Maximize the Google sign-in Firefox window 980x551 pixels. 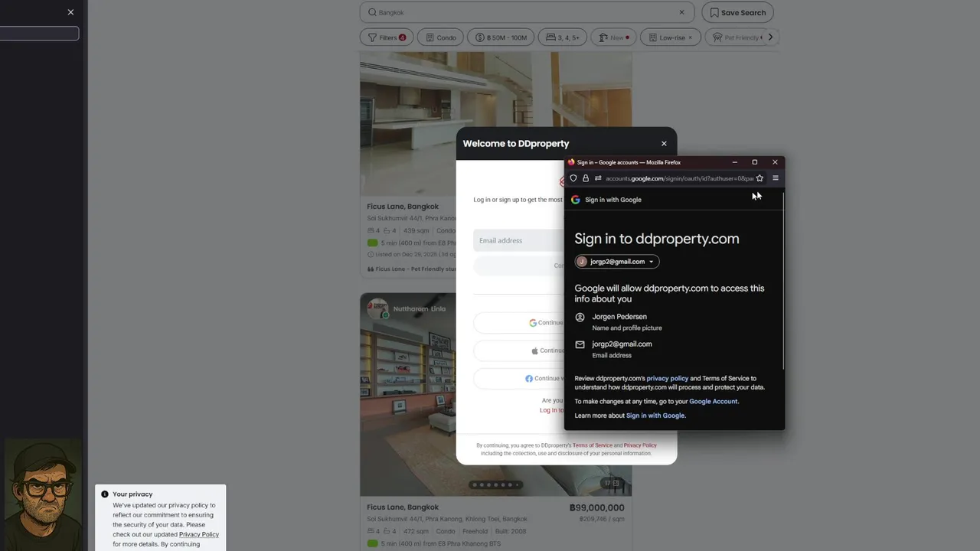pyautogui.click(x=754, y=162)
